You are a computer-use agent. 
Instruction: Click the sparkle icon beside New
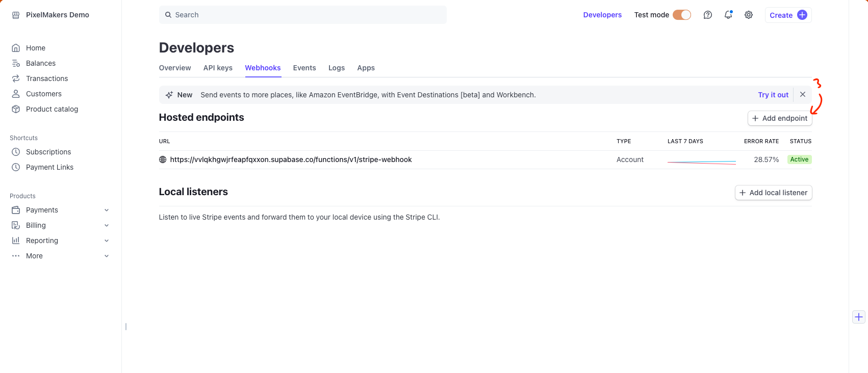click(169, 95)
